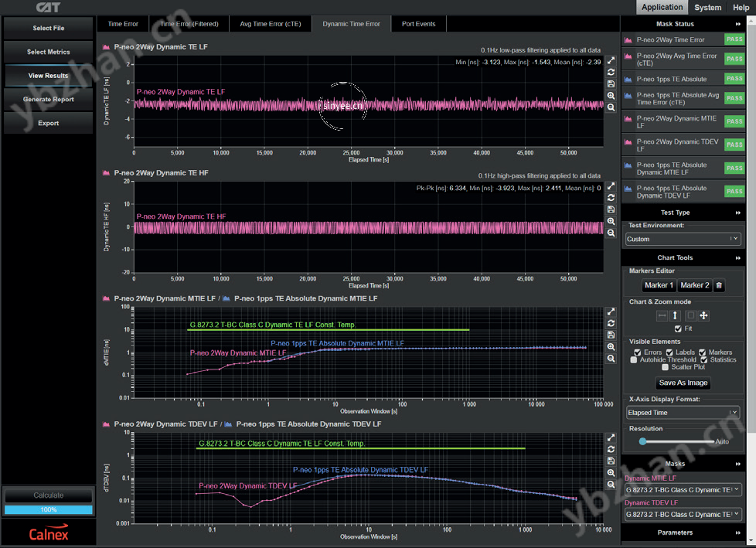Zoom out on the Dynamic TE HF chart
The image size is (756, 548).
[611, 233]
